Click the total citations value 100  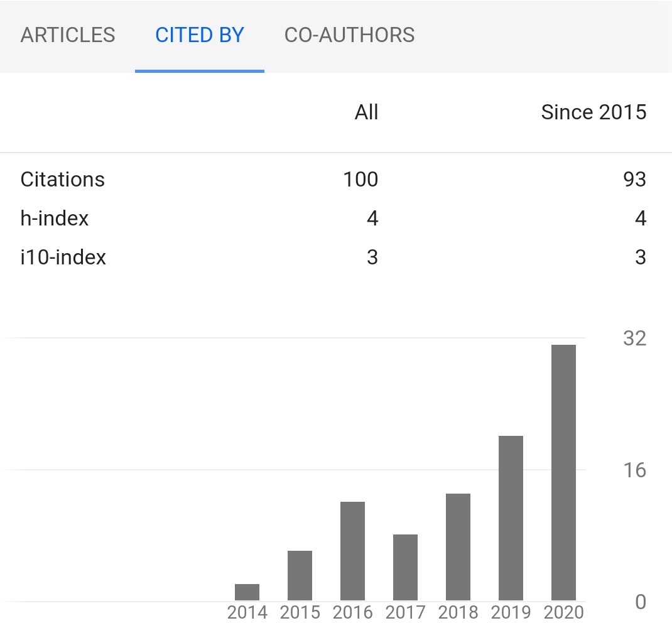360,180
